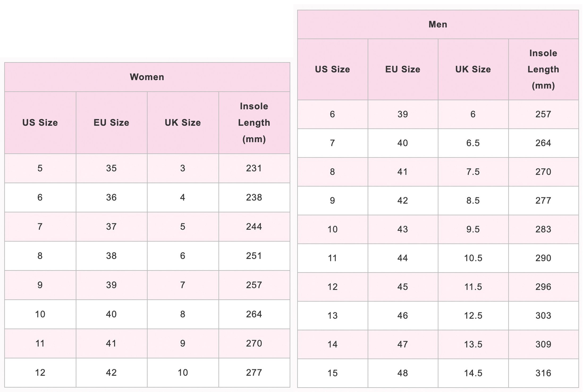583x392 pixels.
Task: Select the Women's US Size column header
Action: (40, 123)
